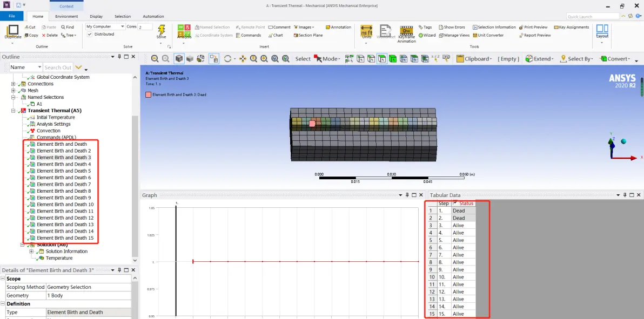Open the Analysis insert icon
The image size is (644, 319).
tap(184, 30)
